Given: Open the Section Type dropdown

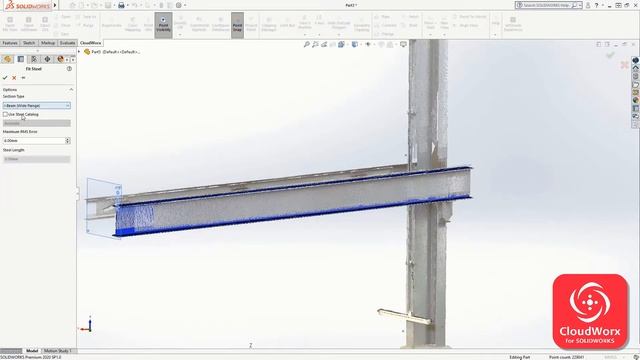Looking at the screenshot, I should tap(36, 106).
